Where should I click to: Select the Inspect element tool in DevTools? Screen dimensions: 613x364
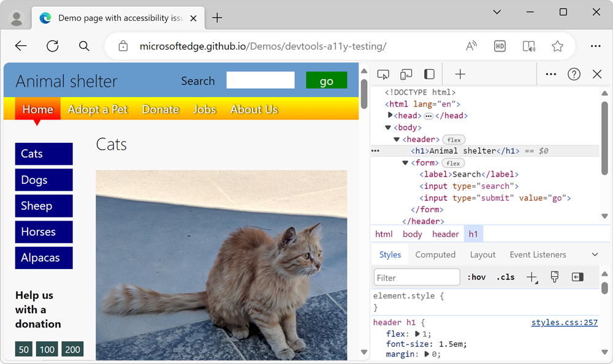[383, 74]
